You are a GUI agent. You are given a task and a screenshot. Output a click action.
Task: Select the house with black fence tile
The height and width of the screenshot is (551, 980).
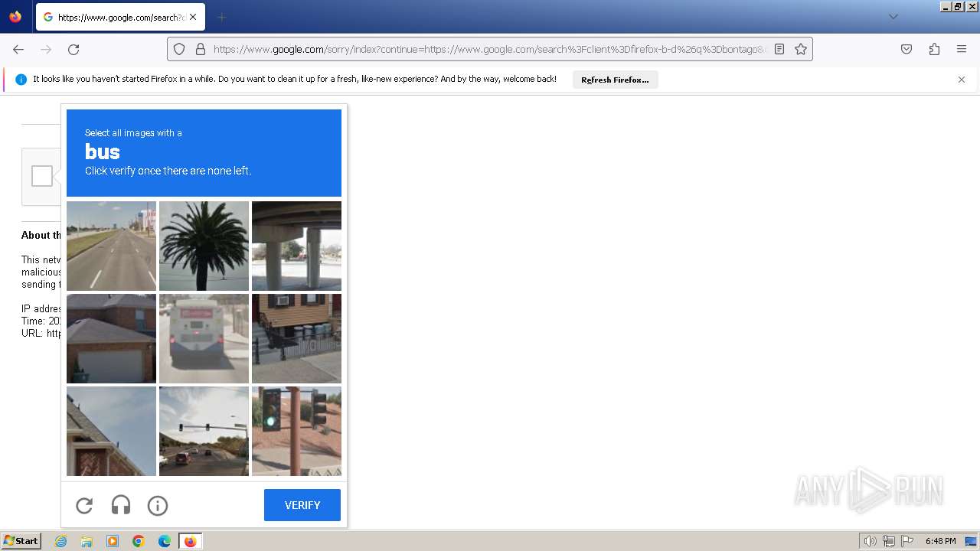pos(296,338)
